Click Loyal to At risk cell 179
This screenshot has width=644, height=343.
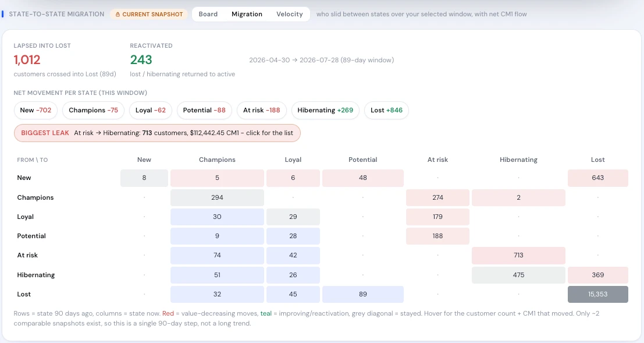pyautogui.click(x=438, y=217)
